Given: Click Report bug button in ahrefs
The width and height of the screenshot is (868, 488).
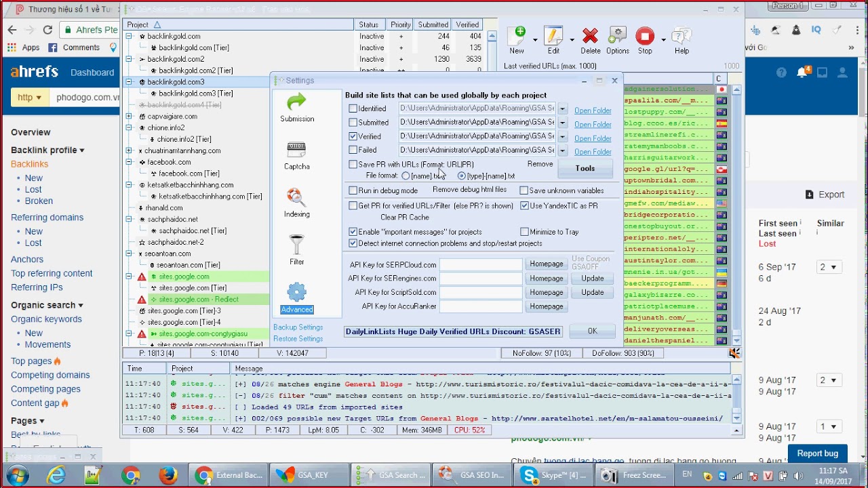Looking at the screenshot, I should coord(818,453).
